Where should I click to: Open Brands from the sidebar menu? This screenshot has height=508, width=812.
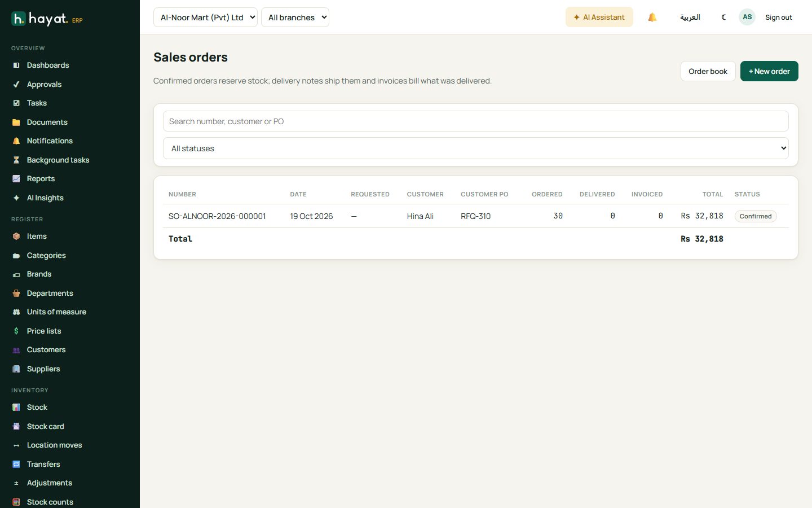[x=39, y=274]
